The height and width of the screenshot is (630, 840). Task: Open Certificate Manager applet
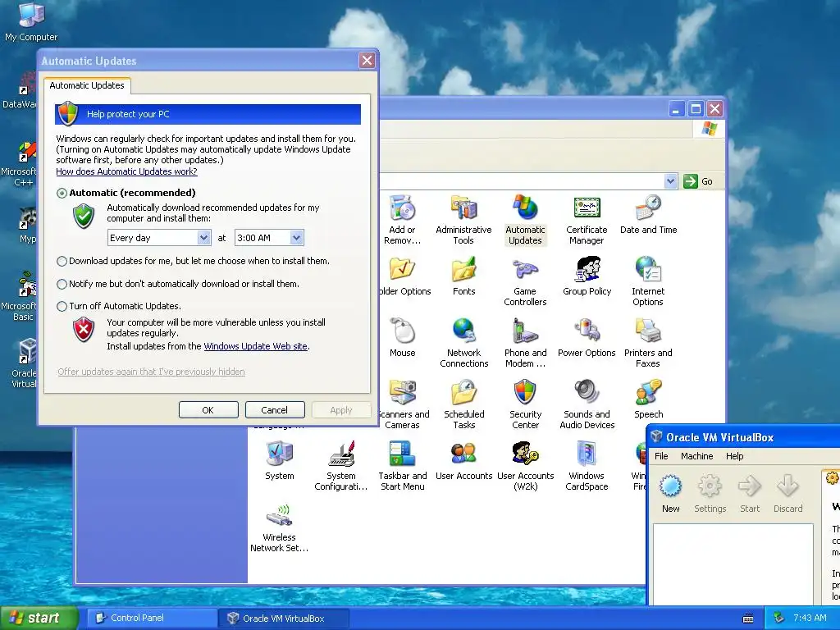pyautogui.click(x=587, y=220)
